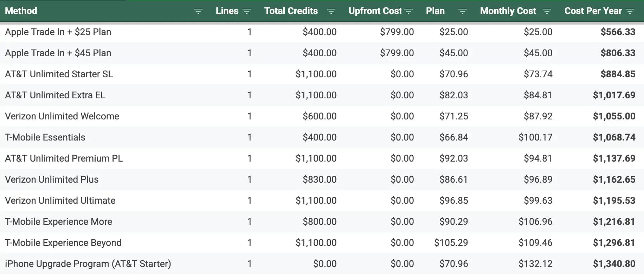
Task: Click the $105.29 plan cell for T-Mobile Experience Beyond
Action: coord(451,242)
